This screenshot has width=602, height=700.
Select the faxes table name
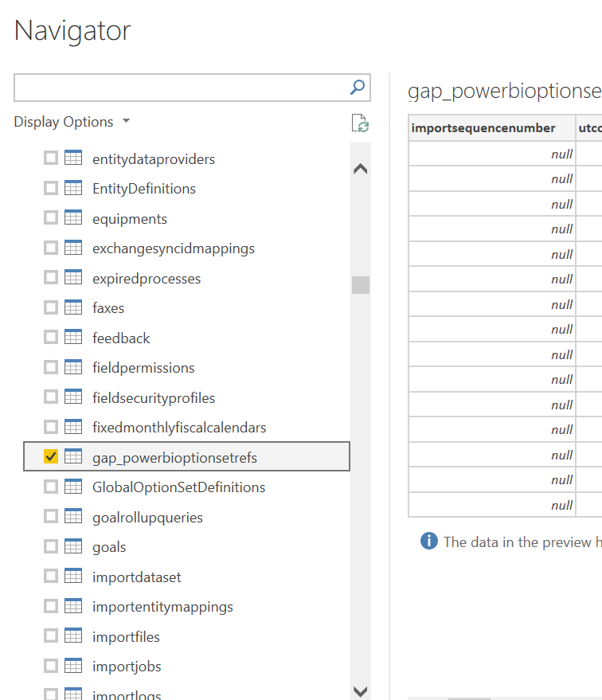pos(108,308)
